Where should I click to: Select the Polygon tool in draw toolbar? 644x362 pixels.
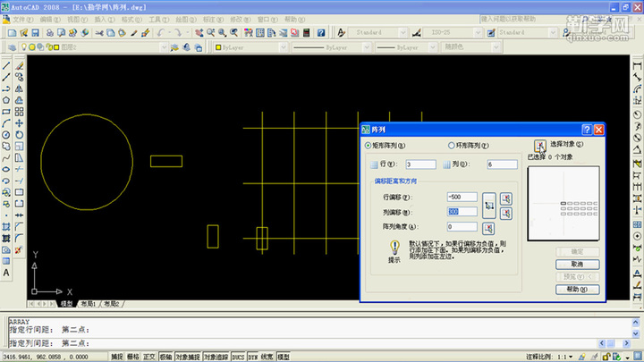click(x=6, y=100)
